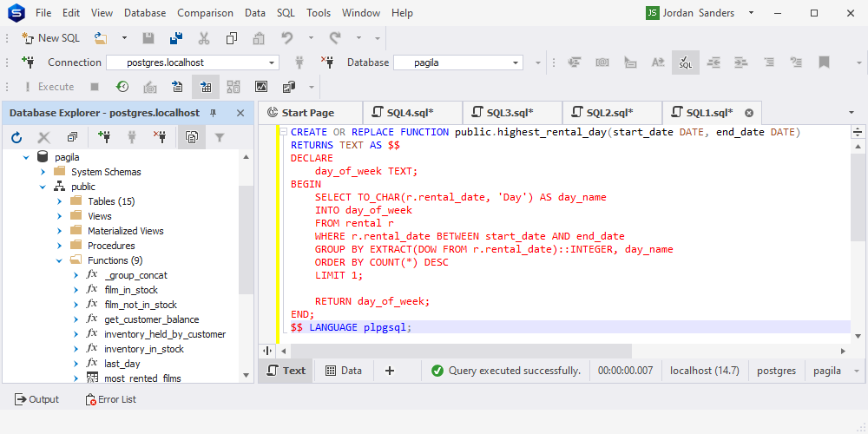Refresh the Database Explorer tree
Screen dimensions: 868x434
click(x=16, y=137)
